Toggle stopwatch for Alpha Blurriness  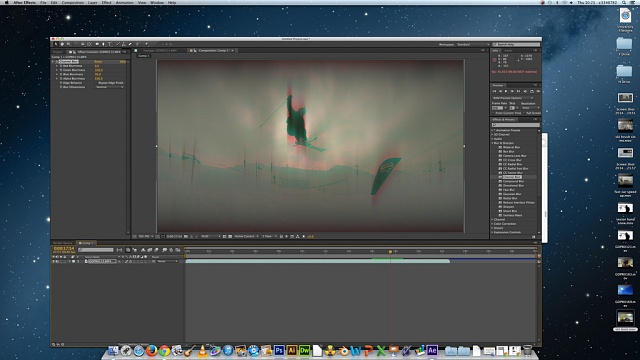point(61,78)
